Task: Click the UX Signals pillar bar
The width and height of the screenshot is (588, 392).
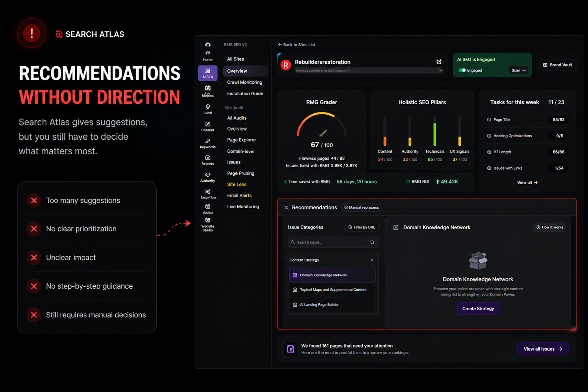Action: pyautogui.click(x=460, y=131)
